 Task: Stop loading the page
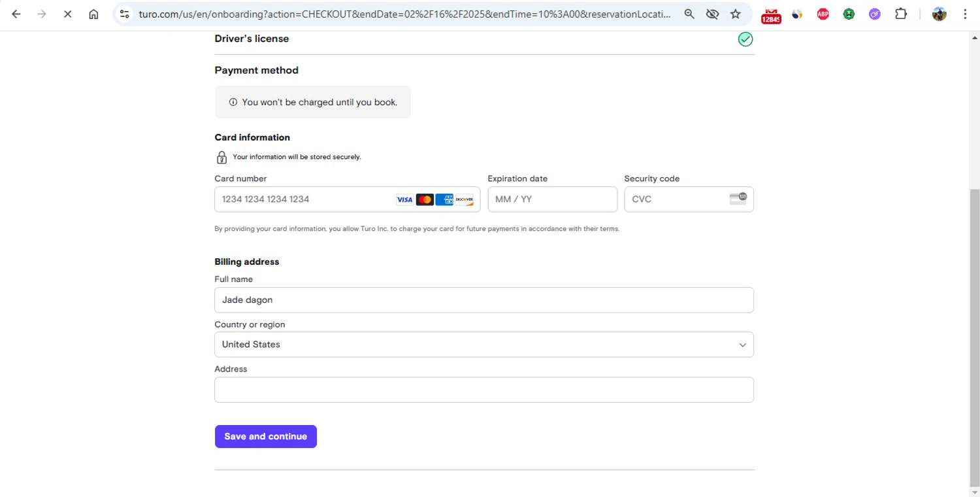click(x=67, y=14)
